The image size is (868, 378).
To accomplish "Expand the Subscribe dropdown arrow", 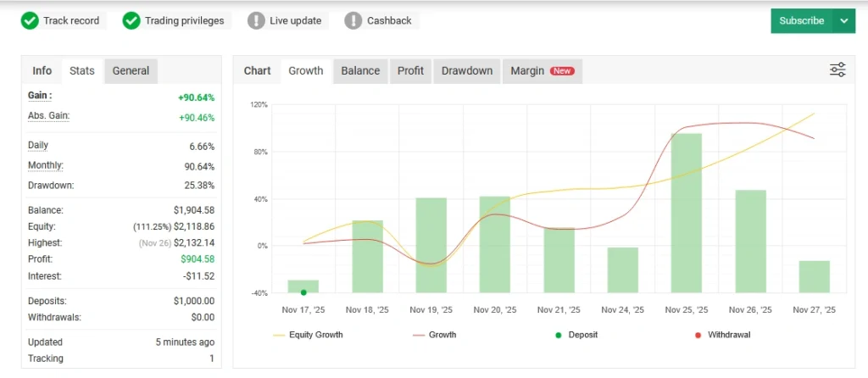I will (843, 21).
